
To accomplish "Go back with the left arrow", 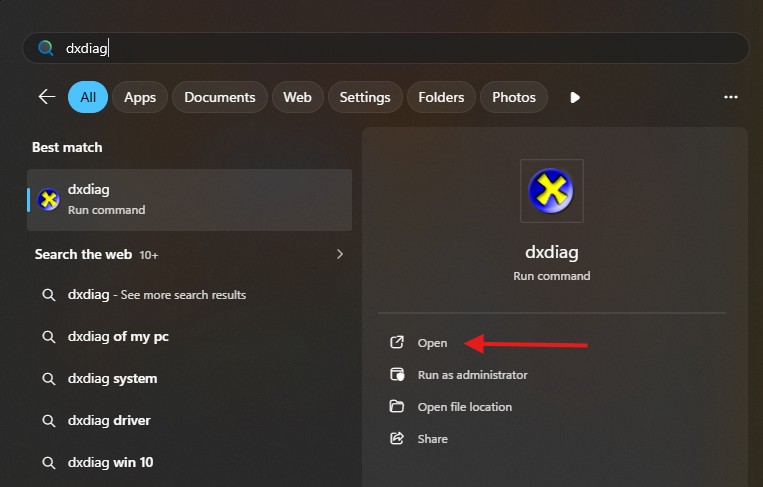I will pyautogui.click(x=47, y=97).
